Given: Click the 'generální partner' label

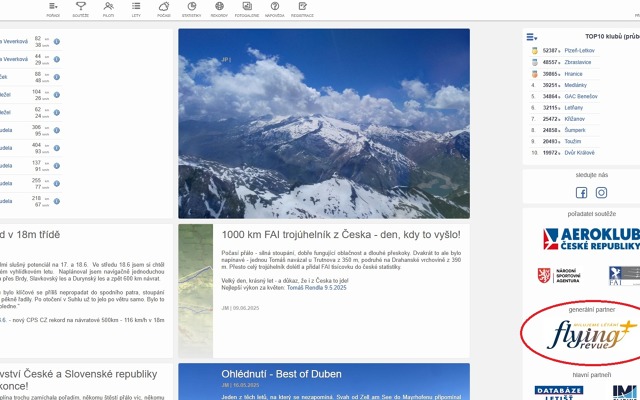Looking at the screenshot, I should click(591, 310).
